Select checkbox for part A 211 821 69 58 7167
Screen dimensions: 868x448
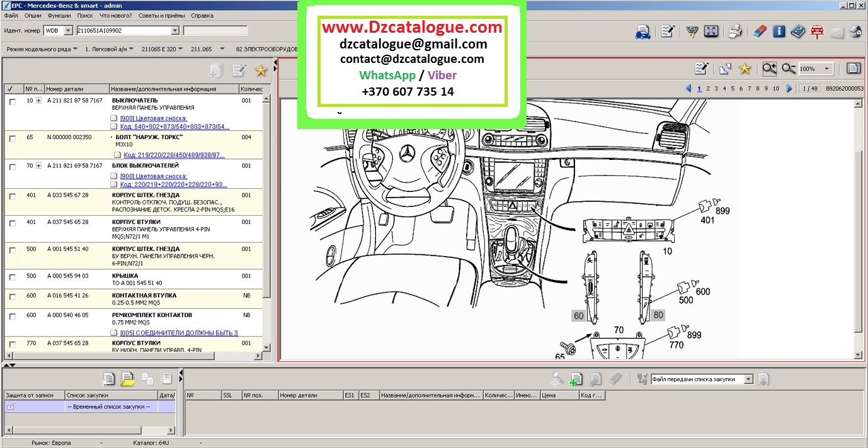tap(12, 166)
